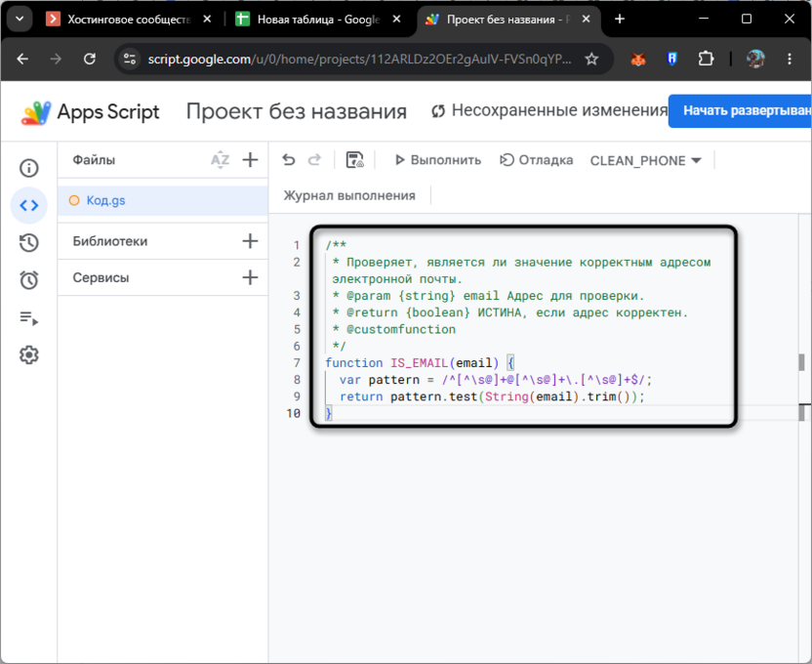The width and height of the screenshot is (812, 664).
Task: Open CLEAN_PHONE function selector dropdown
Action: click(646, 161)
